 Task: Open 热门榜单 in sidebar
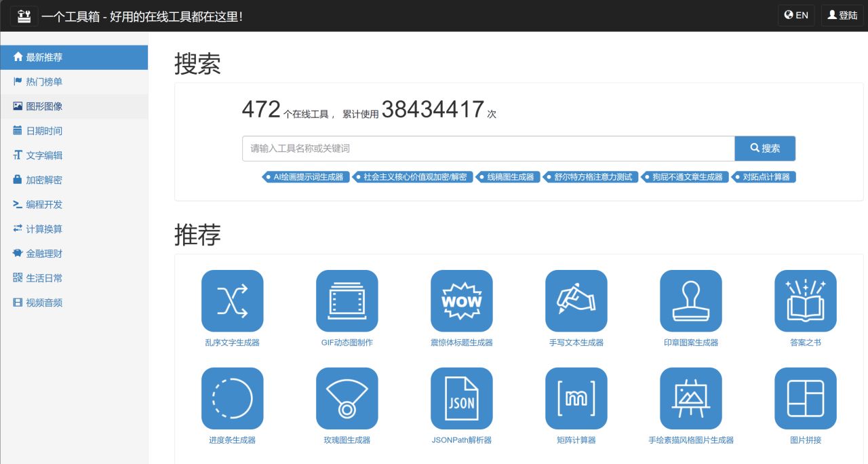74,81
